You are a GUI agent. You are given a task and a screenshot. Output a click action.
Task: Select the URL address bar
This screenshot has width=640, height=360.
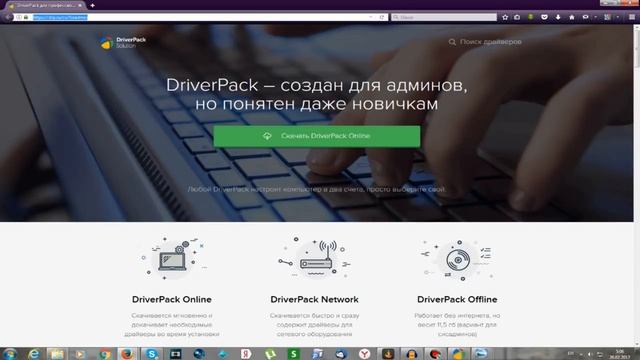pyautogui.click(x=200, y=17)
